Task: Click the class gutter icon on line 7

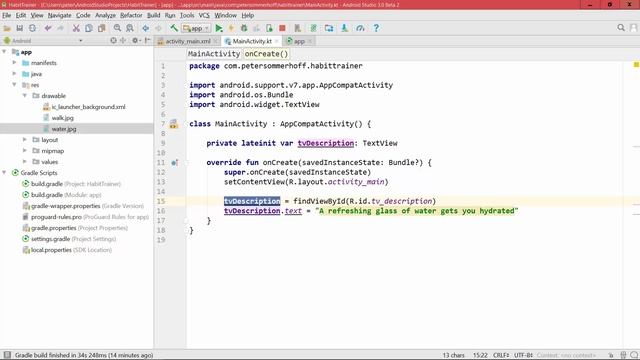Action: [x=173, y=124]
